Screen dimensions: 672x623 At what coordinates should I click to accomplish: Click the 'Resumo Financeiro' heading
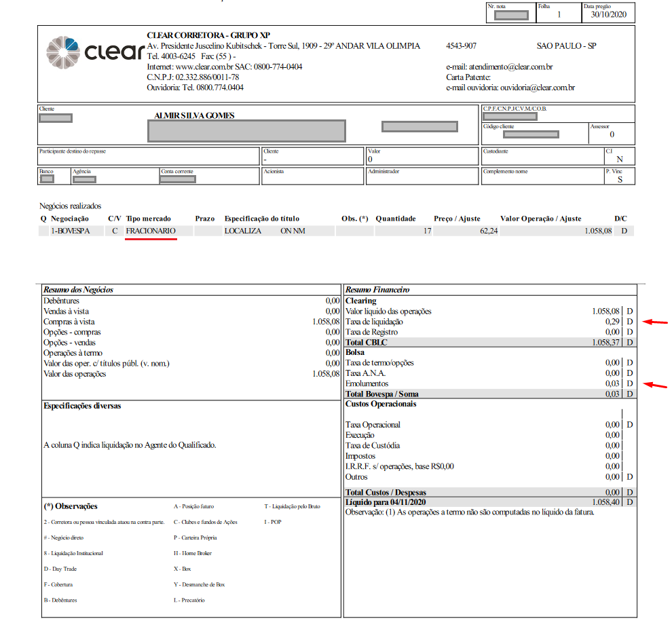pyautogui.click(x=377, y=290)
